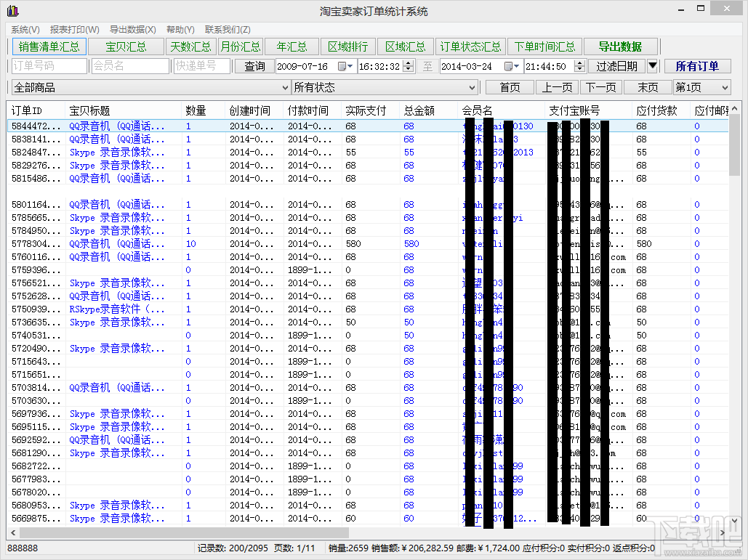This screenshot has height=560, width=748.
Task: Maximize the 淘宝卖家订单统计系统 window
Action: pos(700,9)
